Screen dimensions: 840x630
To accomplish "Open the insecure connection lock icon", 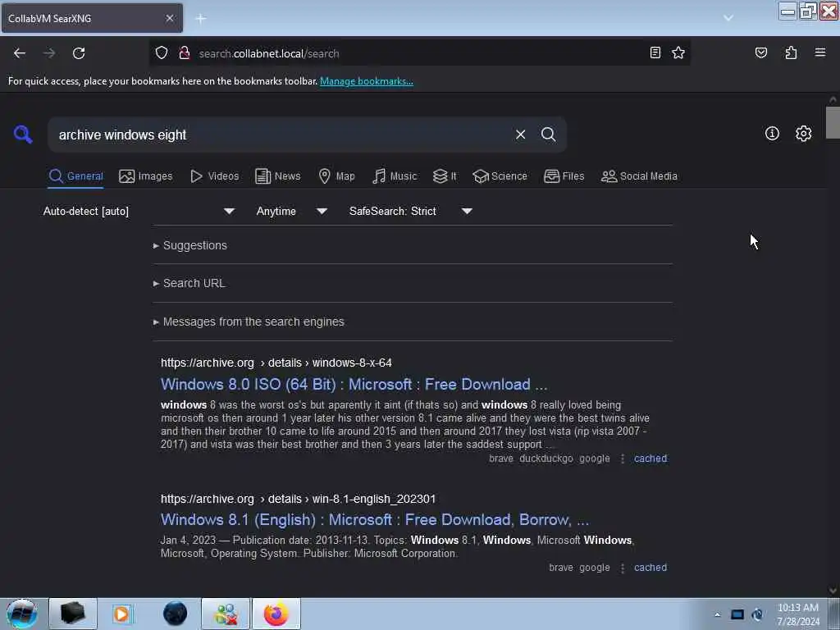I will tap(185, 53).
